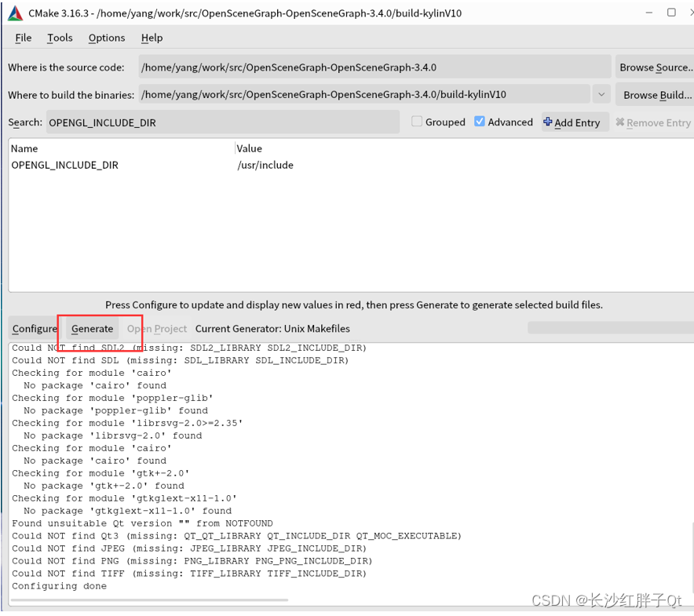Click 'Could NOT find Qt3' log line

pyautogui.click(x=236, y=536)
